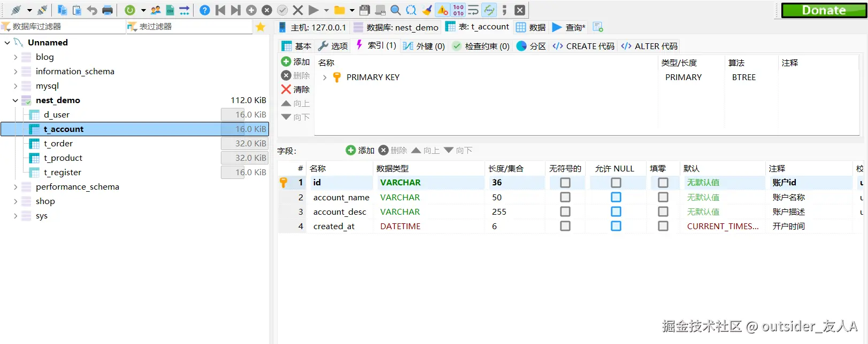The image size is (868, 344).
Task: Click the new query tab icon after 查询*
Action: coord(598,27)
